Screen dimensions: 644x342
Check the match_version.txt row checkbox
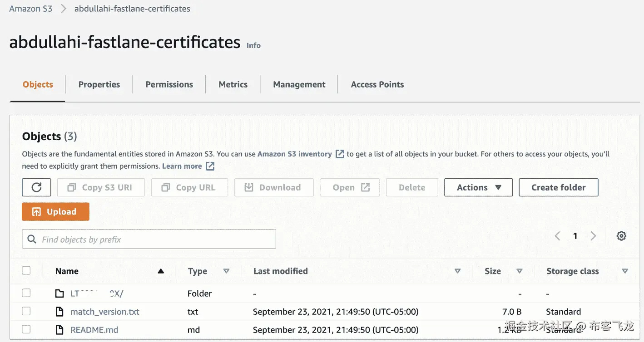click(x=26, y=311)
